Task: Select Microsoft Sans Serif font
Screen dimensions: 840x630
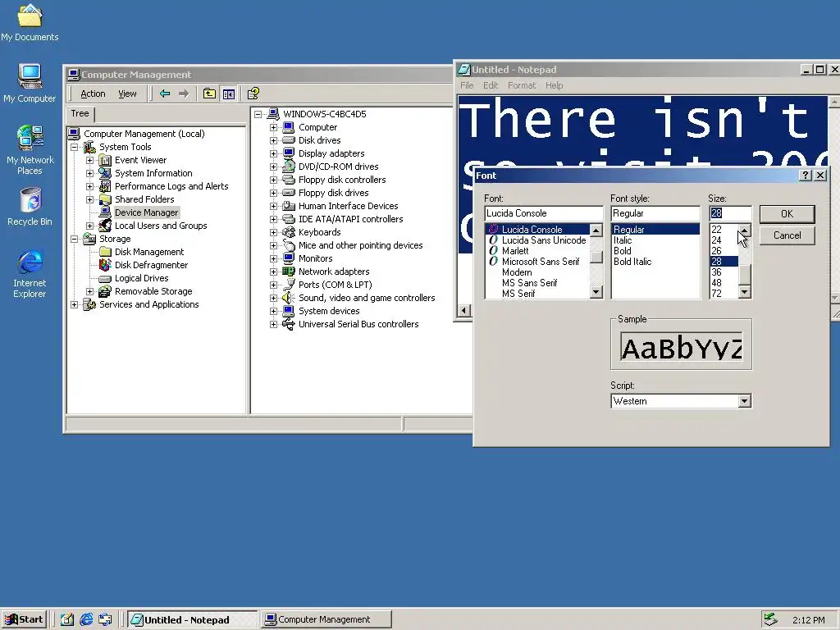Action: point(541,262)
